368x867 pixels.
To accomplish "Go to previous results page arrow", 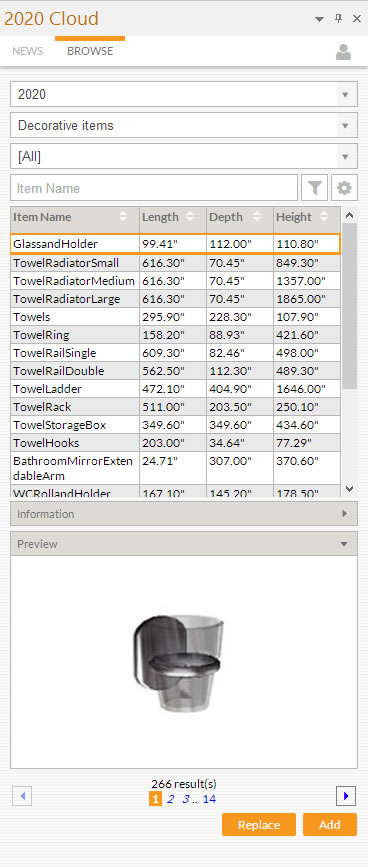I will click(x=22, y=796).
